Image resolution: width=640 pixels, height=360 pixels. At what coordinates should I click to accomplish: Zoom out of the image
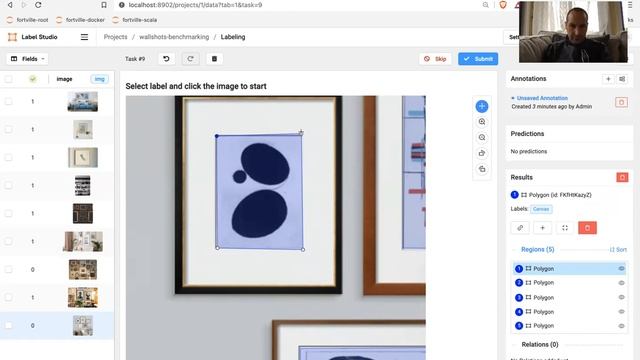coord(482,138)
